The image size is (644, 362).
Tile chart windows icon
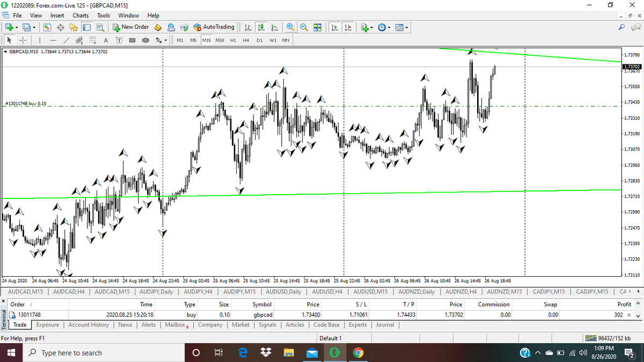point(317,27)
